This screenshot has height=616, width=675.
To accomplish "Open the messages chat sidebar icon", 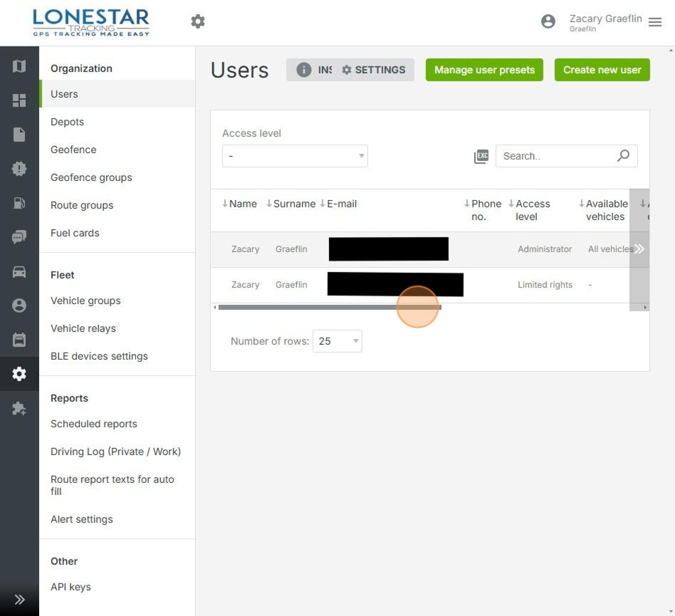I will (19, 237).
